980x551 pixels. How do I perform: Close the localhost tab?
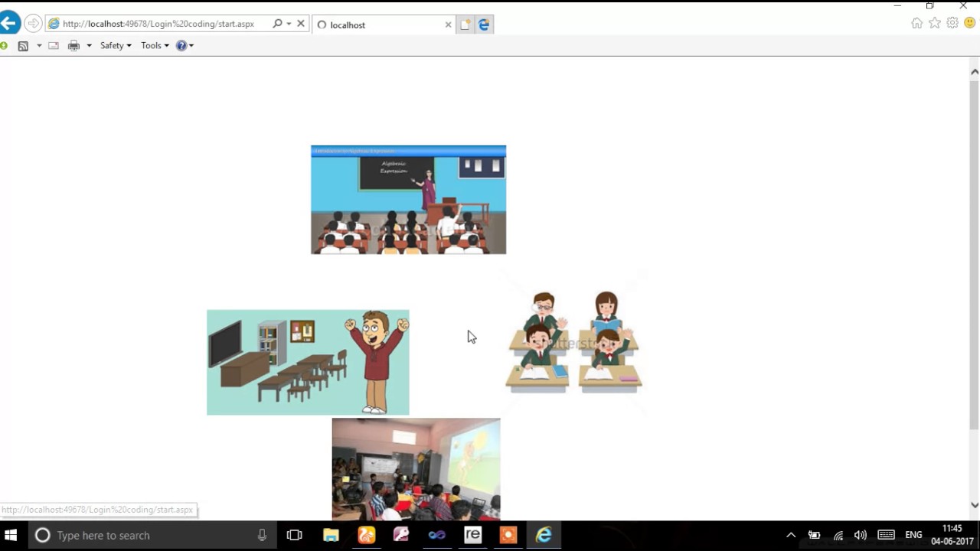(x=448, y=24)
